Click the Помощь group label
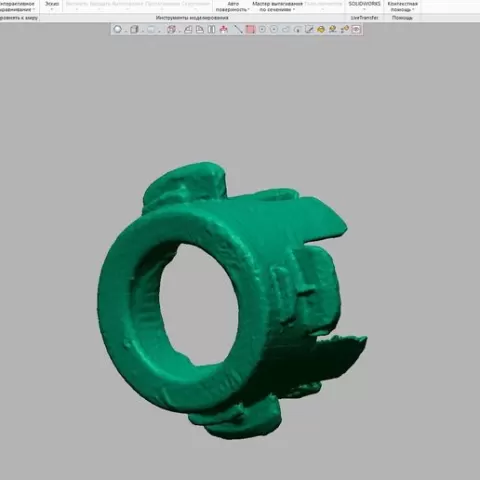This screenshot has height=480, width=480. (402, 18)
